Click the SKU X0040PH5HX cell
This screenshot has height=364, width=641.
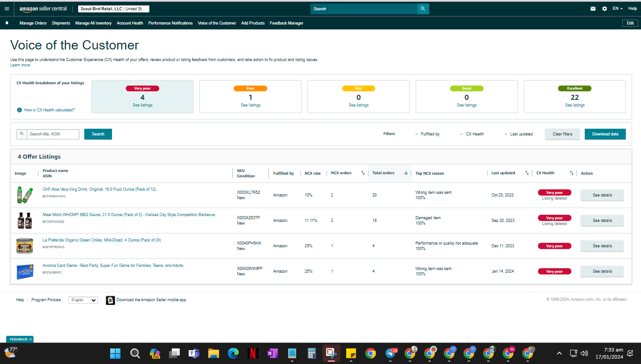coord(249,243)
